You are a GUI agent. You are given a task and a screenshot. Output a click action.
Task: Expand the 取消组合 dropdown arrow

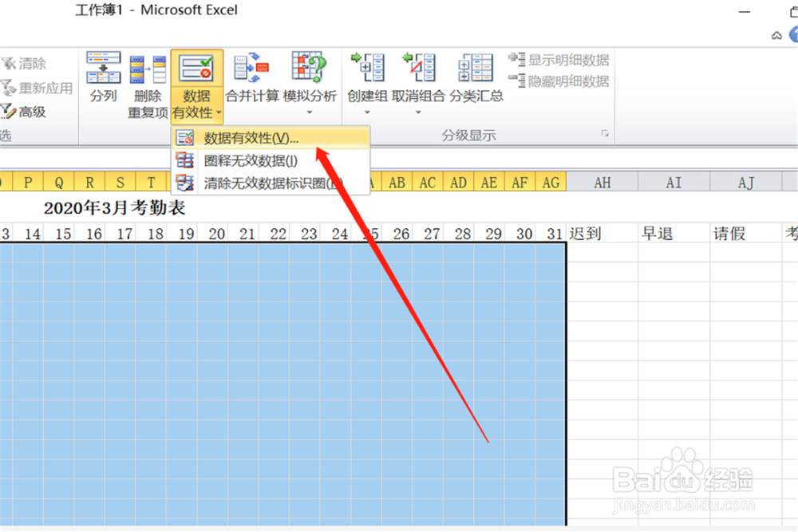click(418, 112)
